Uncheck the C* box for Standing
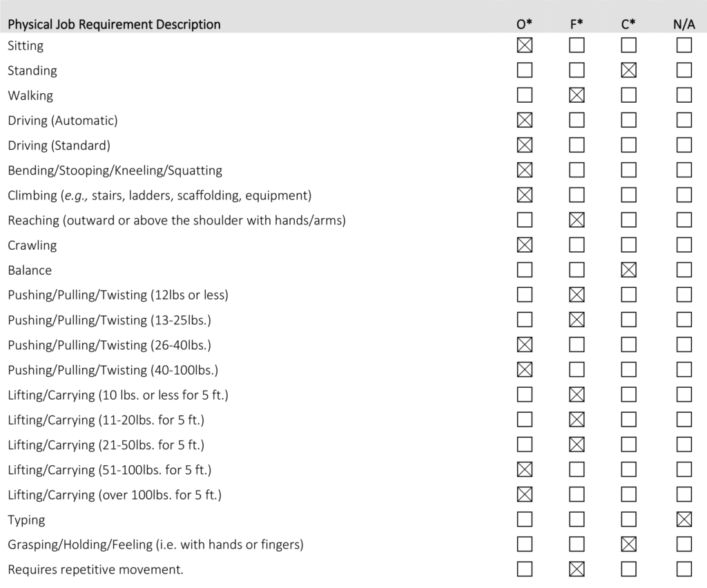This screenshot has width=707, height=588. [628, 70]
